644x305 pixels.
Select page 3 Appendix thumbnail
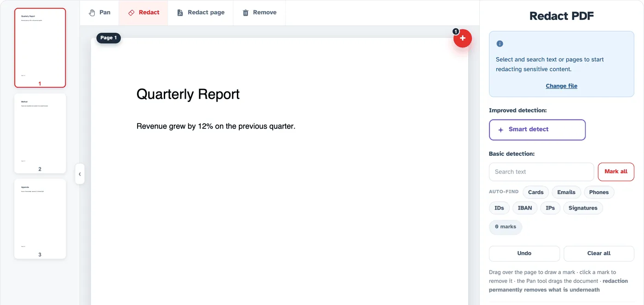tap(40, 219)
